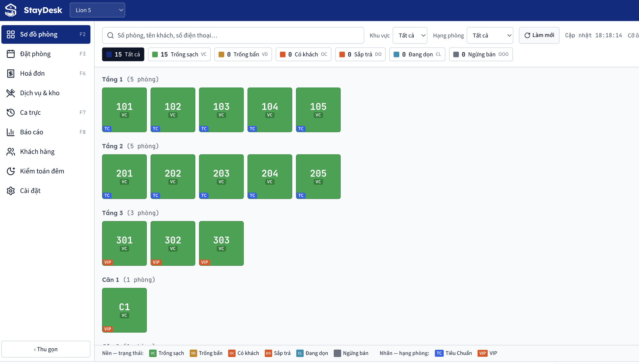Open room 105 tile
The image size is (639, 364).
(318, 110)
